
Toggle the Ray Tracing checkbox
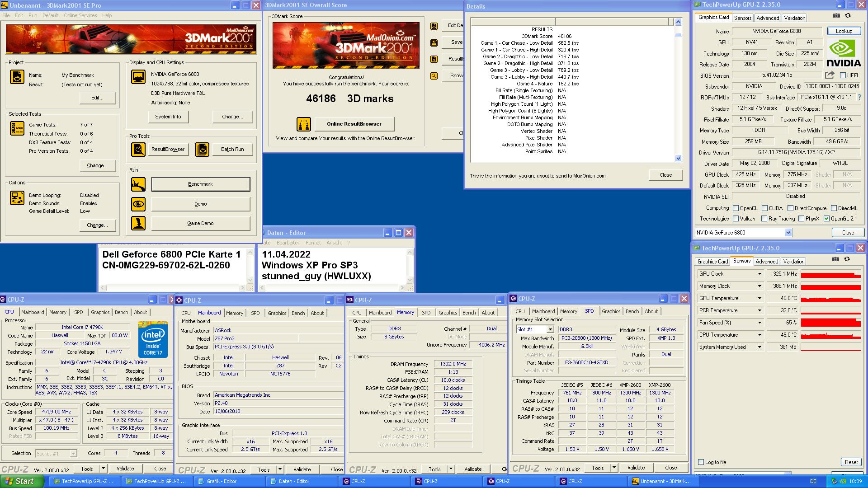[x=764, y=219]
